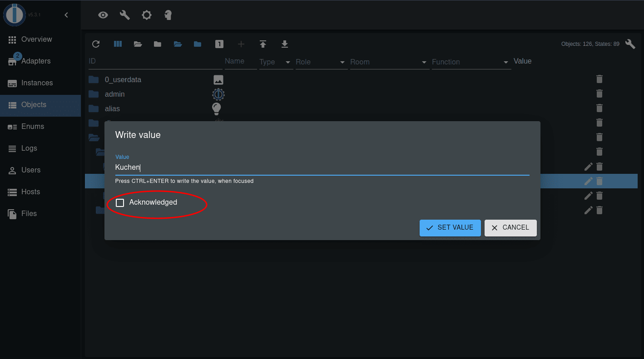This screenshot has height=359, width=644.
Task: Collapse all object folders
Action: click(x=158, y=44)
